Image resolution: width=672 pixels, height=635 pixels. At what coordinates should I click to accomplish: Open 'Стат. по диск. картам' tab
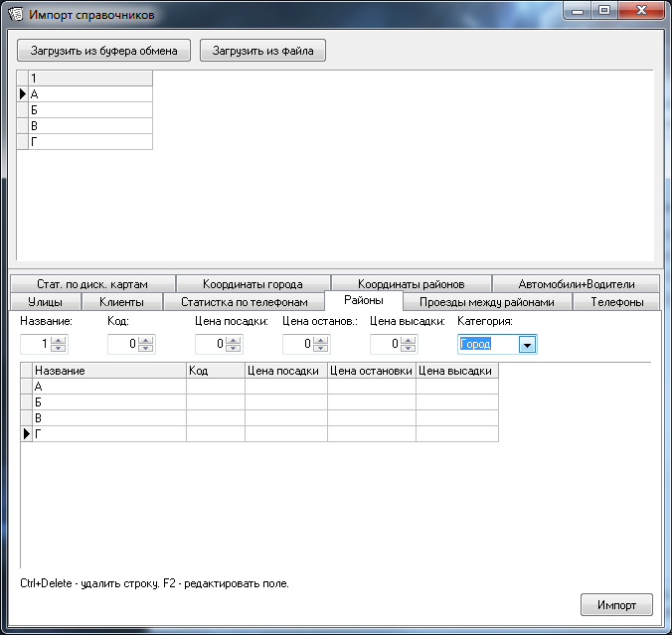tap(90, 283)
